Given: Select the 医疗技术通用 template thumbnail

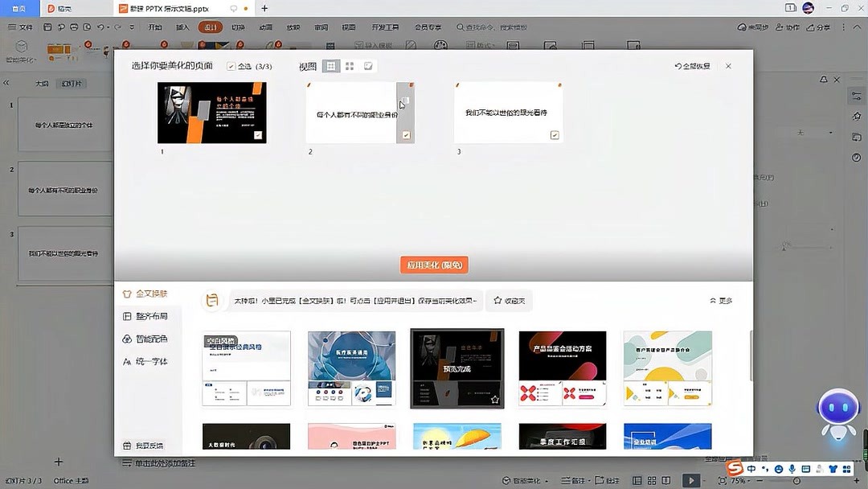Looking at the screenshot, I should click(351, 367).
